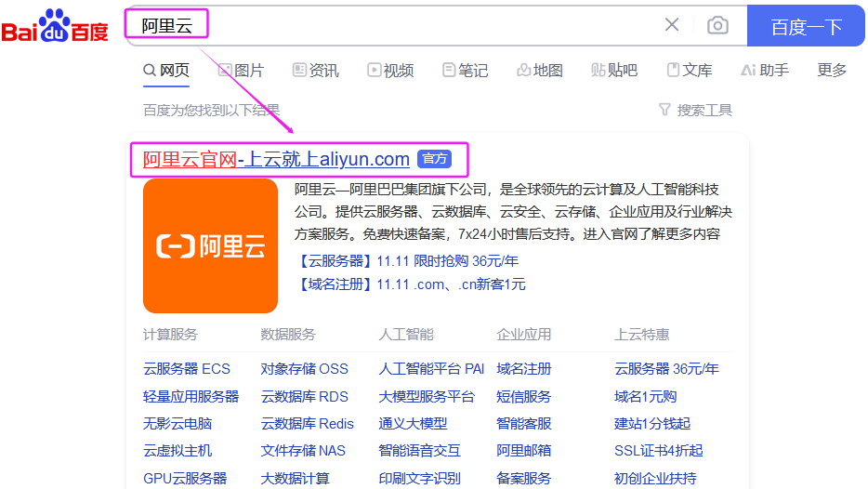The image size is (868, 489).
Task: Open the 阿里云官网 result title link
Action: [x=276, y=159]
